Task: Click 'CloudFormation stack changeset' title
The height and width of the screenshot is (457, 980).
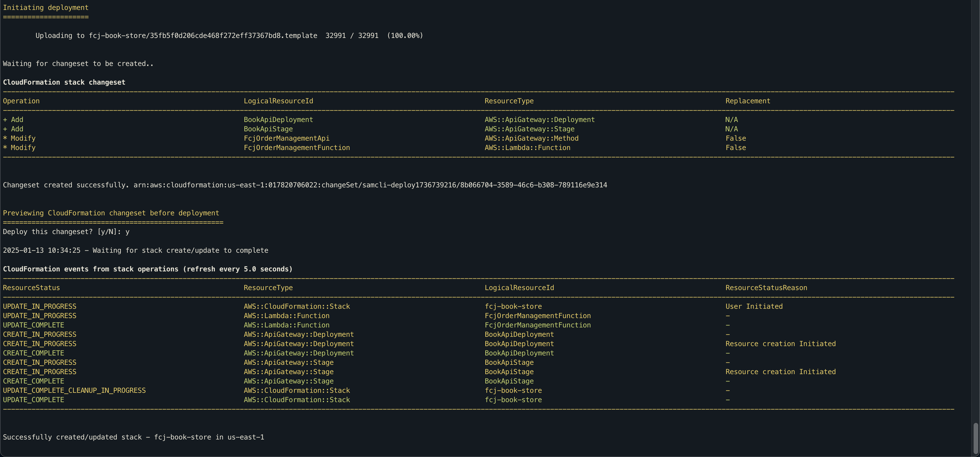Action: [x=64, y=82]
